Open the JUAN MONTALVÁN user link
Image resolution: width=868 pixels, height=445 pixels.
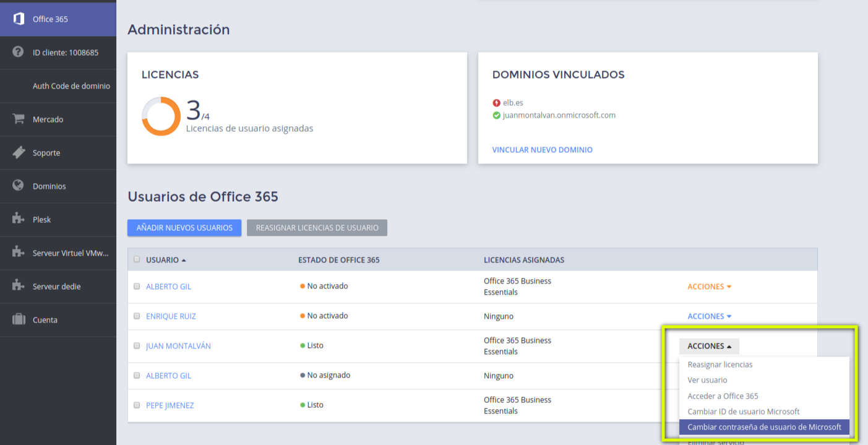[x=178, y=346]
